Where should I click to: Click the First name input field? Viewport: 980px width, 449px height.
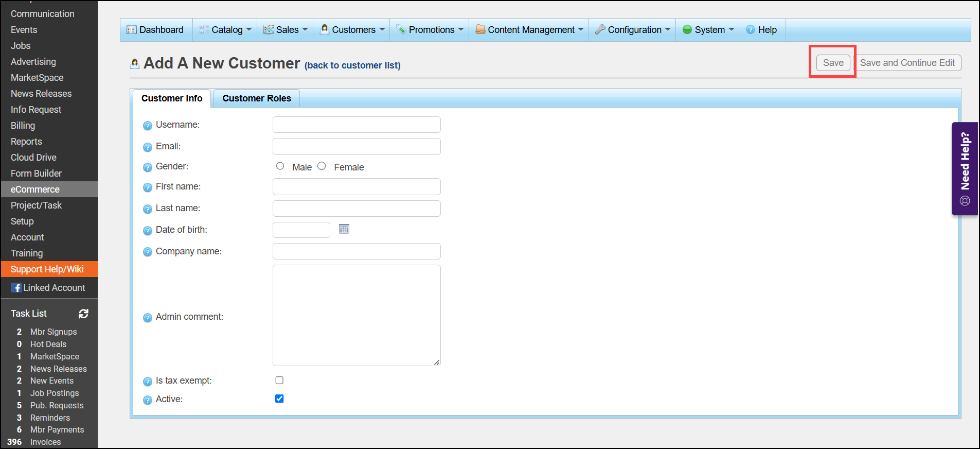tap(357, 186)
